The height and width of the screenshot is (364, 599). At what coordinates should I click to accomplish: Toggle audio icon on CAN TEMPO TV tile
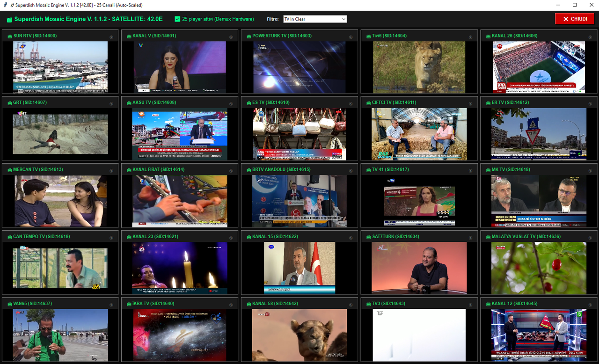tap(111, 238)
